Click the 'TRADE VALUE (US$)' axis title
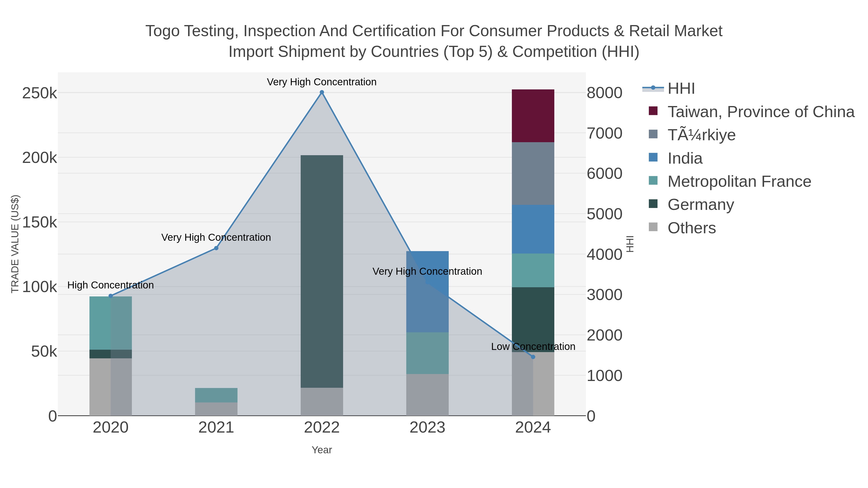Screen dimensions: 868x488 tap(15, 244)
